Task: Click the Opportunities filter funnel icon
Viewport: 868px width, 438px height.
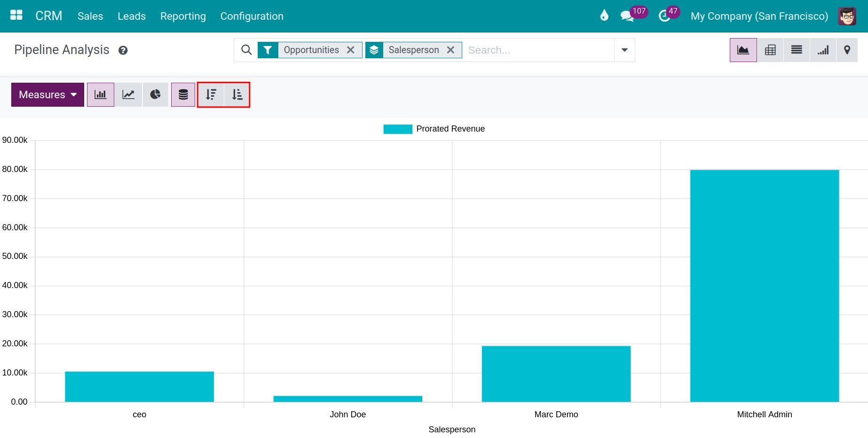Action: [x=268, y=50]
